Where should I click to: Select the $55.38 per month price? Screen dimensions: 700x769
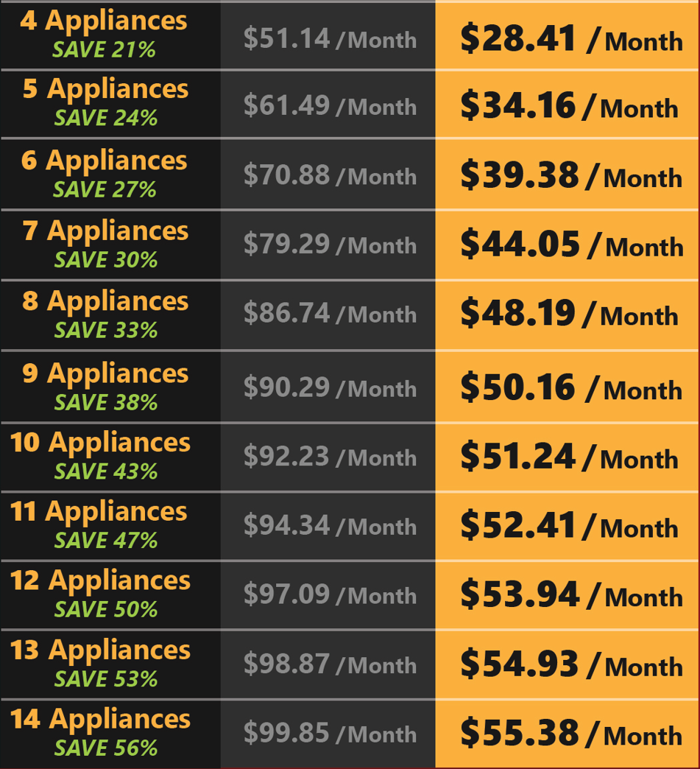click(570, 734)
